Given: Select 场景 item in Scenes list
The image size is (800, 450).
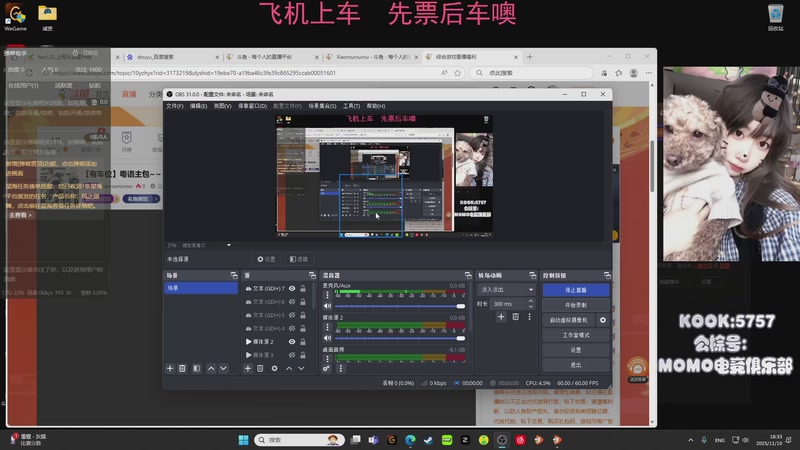Looking at the screenshot, I should [201, 288].
